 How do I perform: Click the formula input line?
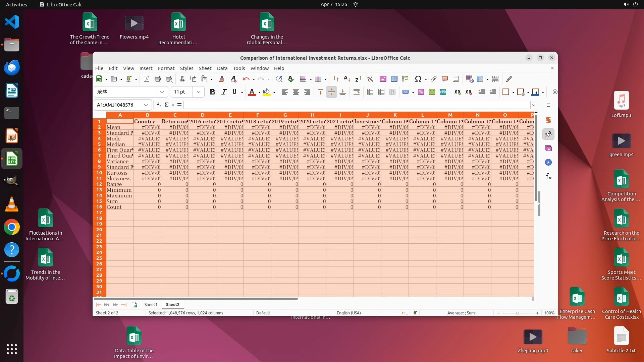click(x=356, y=105)
